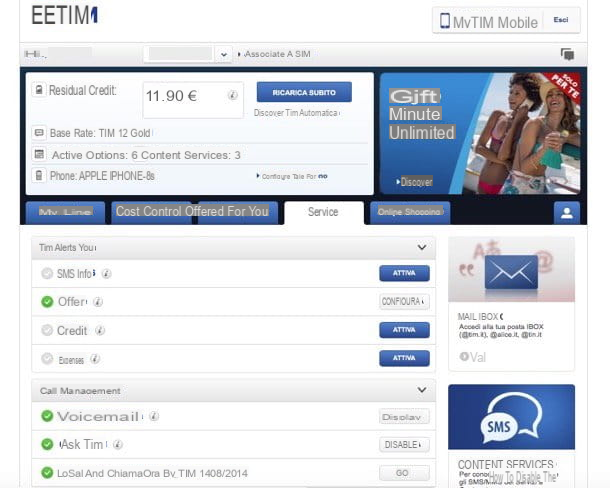Click the Esci logout link
The width and height of the screenshot is (610, 488).
[561, 20]
